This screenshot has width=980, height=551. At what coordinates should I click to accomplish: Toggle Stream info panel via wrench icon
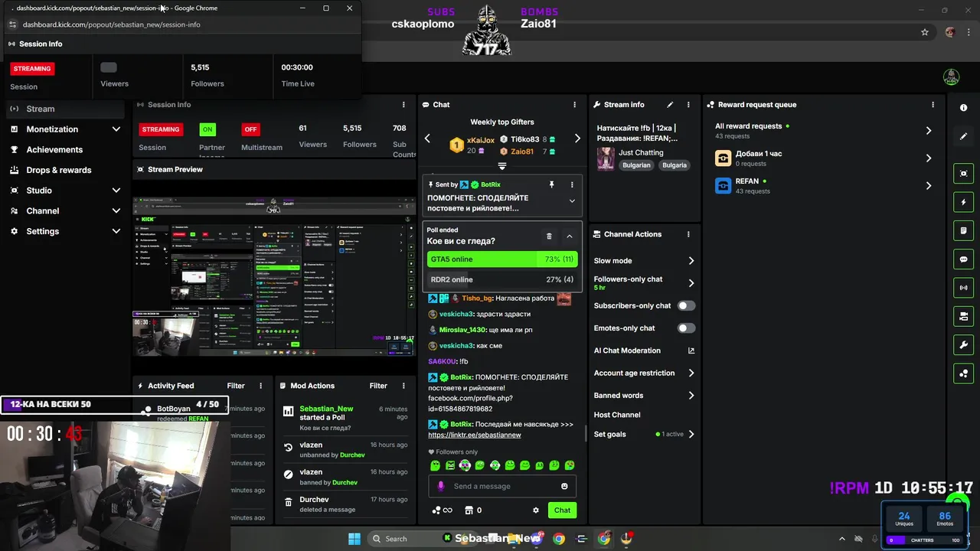pyautogui.click(x=964, y=344)
